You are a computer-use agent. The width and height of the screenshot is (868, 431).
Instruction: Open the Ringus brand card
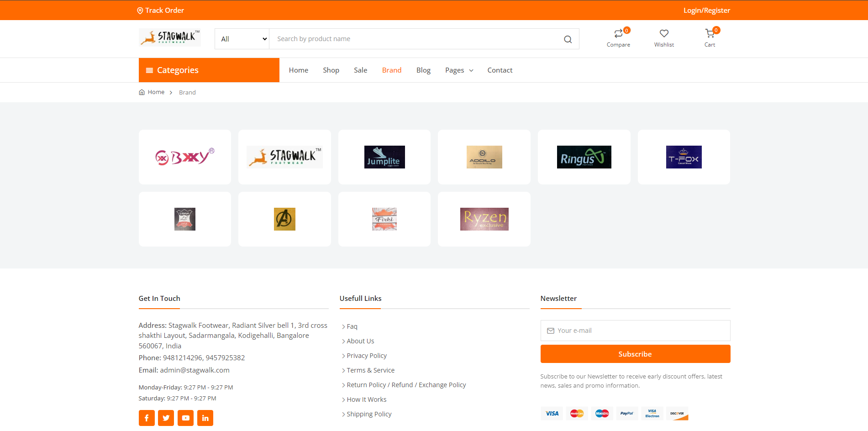click(584, 157)
